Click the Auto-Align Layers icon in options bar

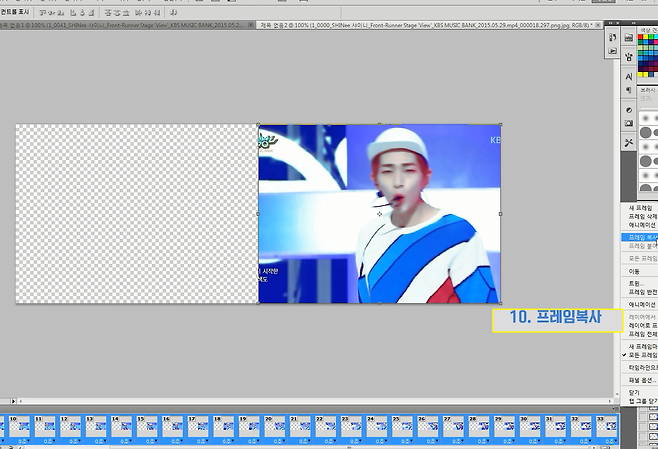pos(175,12)
